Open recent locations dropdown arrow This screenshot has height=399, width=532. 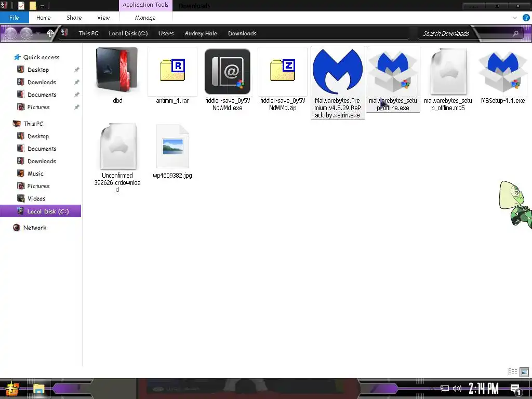pyautogui.click(x=39, y=33)
